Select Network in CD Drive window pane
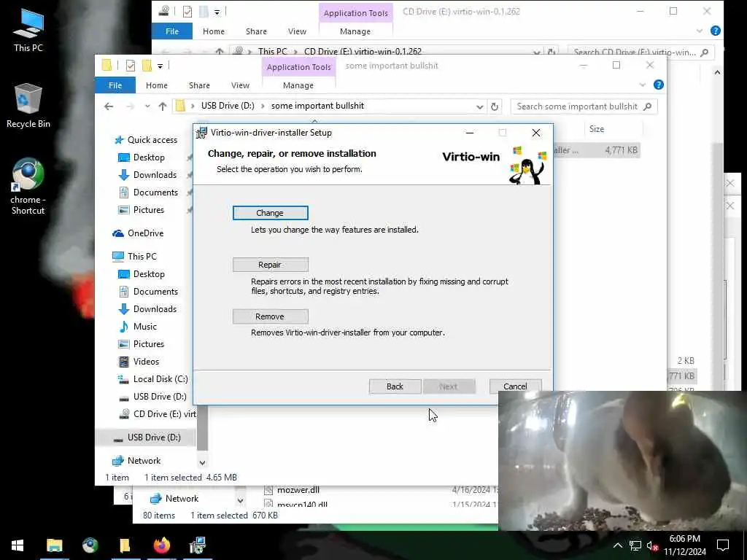Image resolution: width=747 pixels, height=560 pixels. point(174,499)
